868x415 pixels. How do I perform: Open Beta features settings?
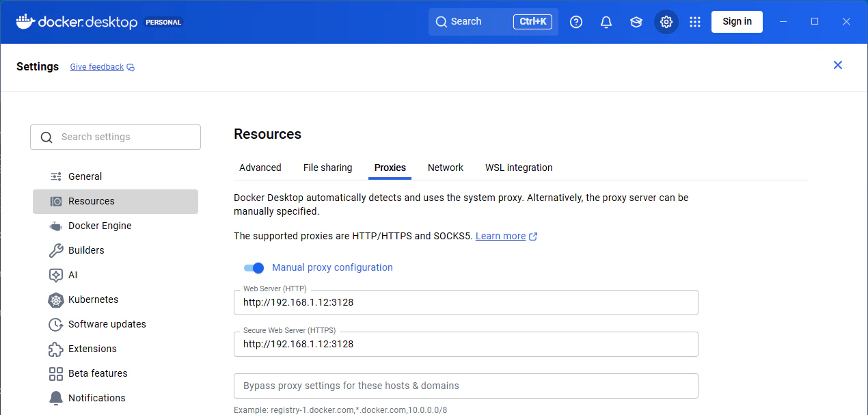[116, 373]
